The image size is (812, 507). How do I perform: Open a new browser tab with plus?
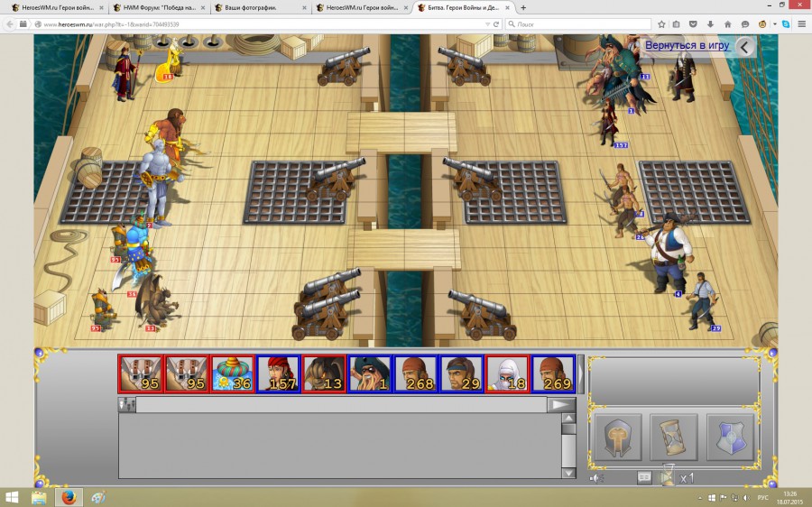(523, 8)
